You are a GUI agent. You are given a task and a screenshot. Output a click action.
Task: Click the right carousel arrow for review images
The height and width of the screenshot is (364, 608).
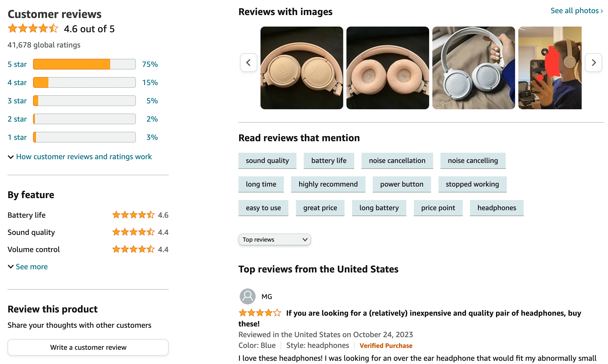click(x=593, y=63)
